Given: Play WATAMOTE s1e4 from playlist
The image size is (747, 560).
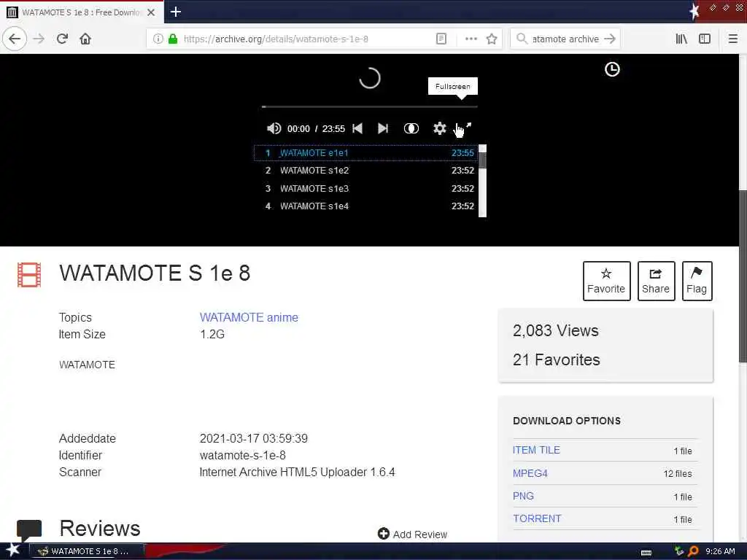Looking at the screenshot, I should [365, 206].
